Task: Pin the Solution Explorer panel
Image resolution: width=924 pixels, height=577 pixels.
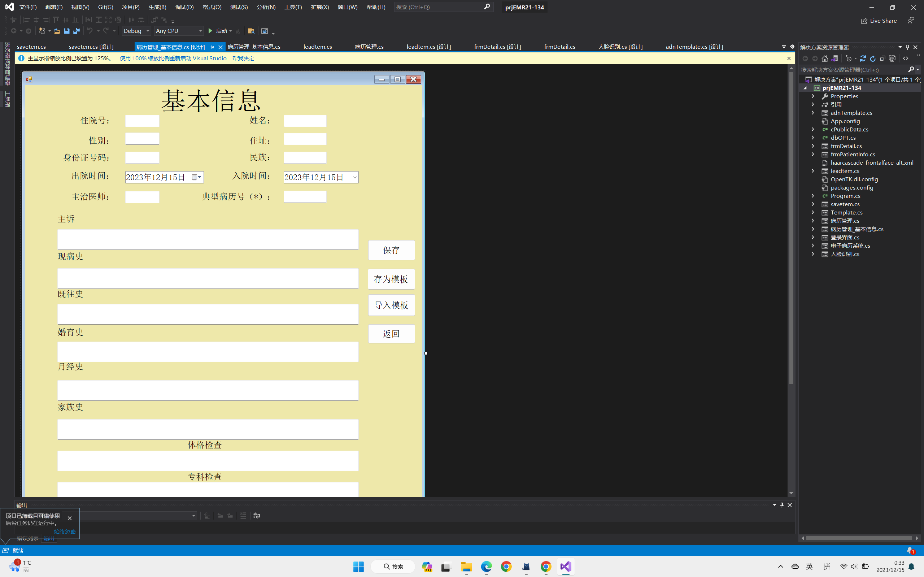Action: [x=908, y=47]
